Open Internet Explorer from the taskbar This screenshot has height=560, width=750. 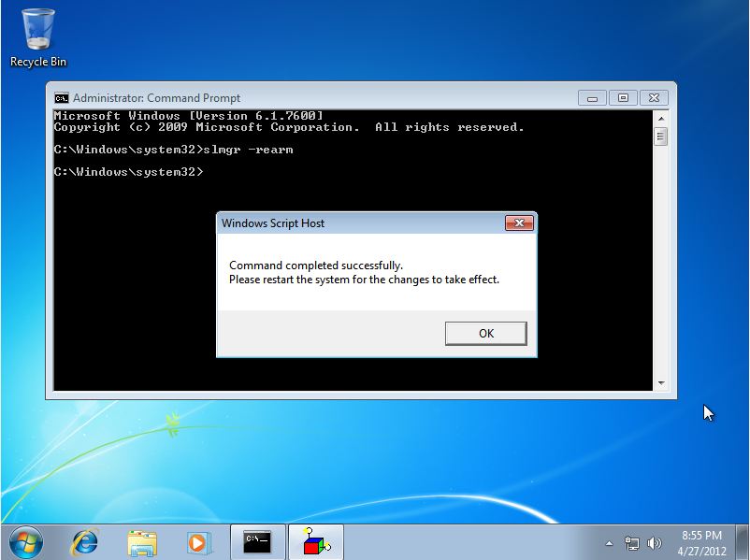point(84,542)
